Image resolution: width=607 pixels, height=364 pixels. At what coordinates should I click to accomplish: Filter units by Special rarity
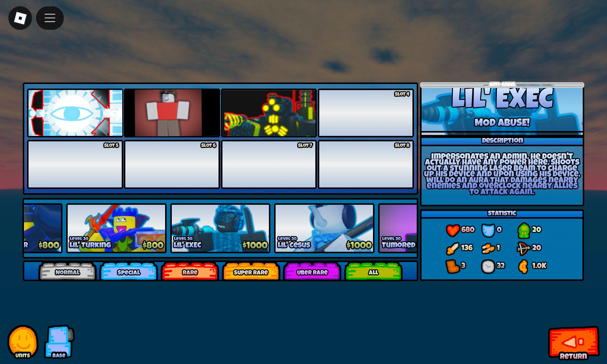pyautogui.click(x=129, y=271)
